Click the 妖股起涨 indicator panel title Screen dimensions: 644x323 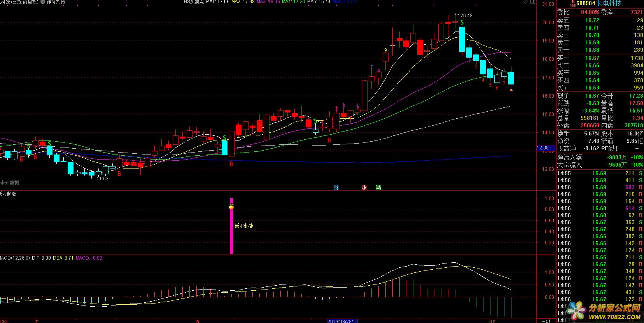tap(8, 194)
